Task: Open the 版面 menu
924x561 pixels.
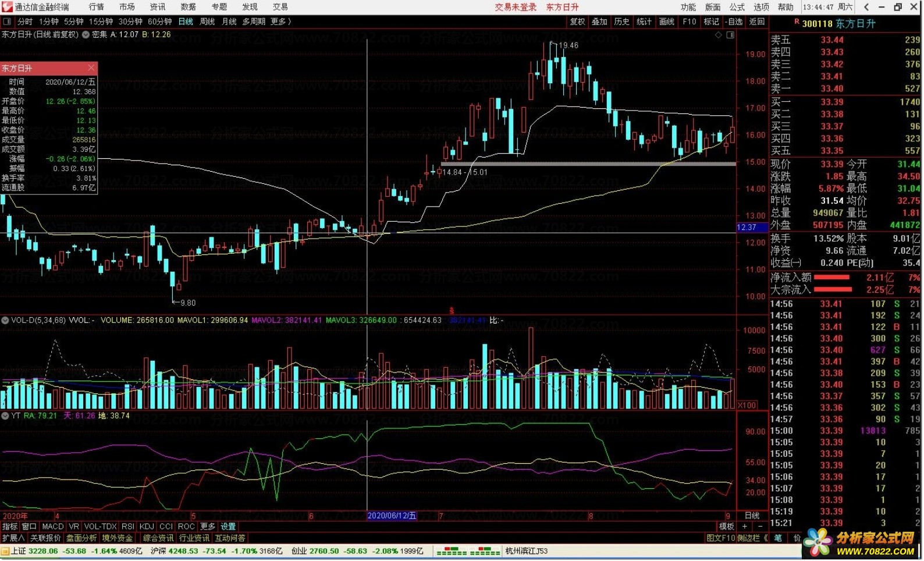Action: tap(713, 7)
